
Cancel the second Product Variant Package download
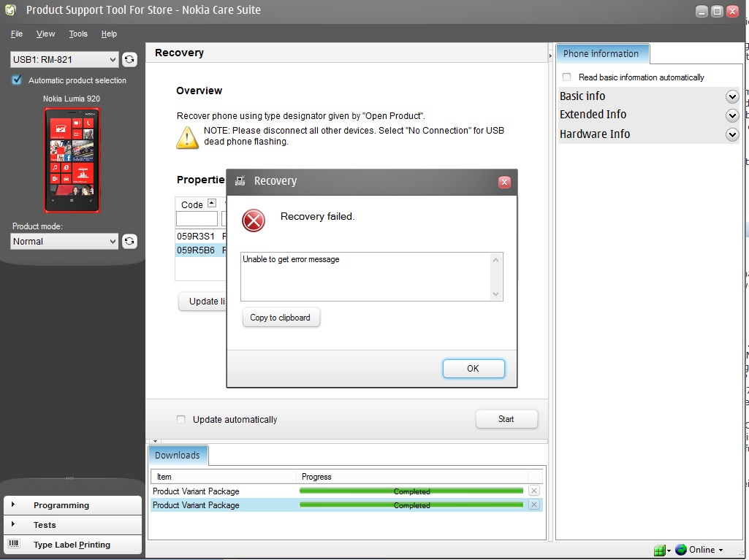[534, 505]
